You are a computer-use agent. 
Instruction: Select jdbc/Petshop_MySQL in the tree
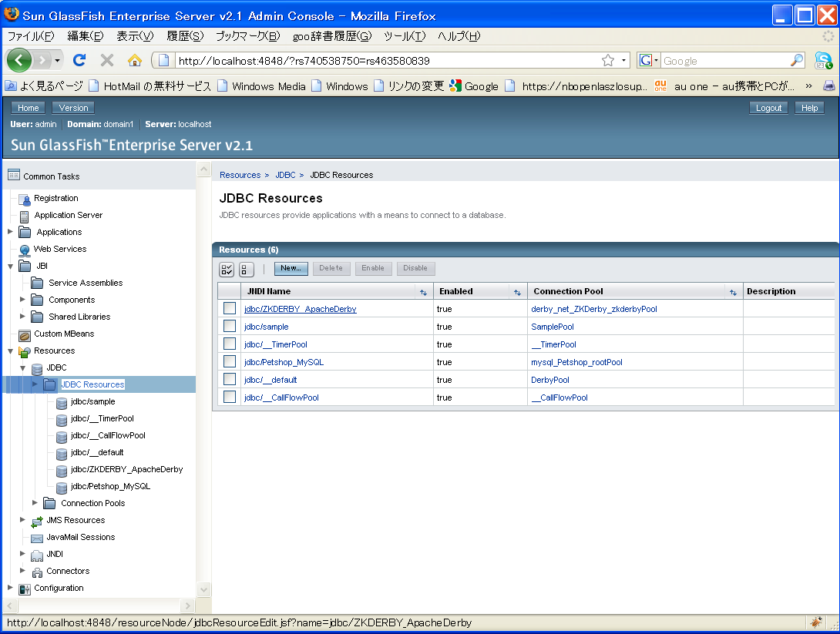110,486
